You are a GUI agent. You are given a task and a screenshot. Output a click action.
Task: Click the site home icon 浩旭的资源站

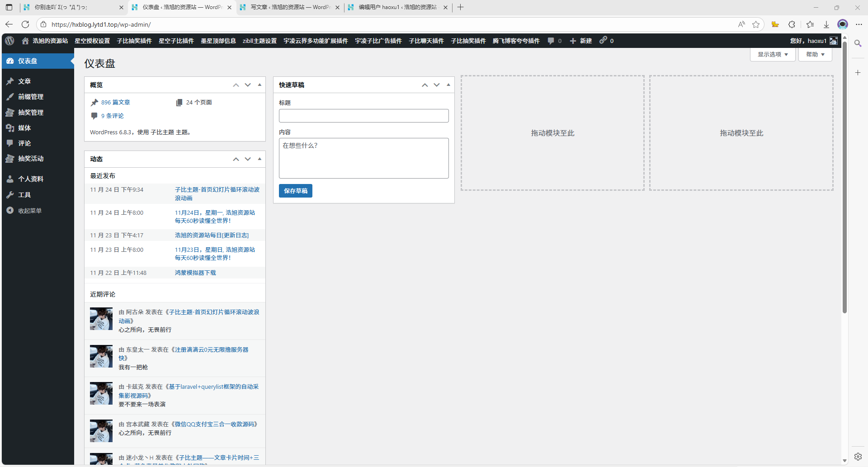(x=45, y=41)
